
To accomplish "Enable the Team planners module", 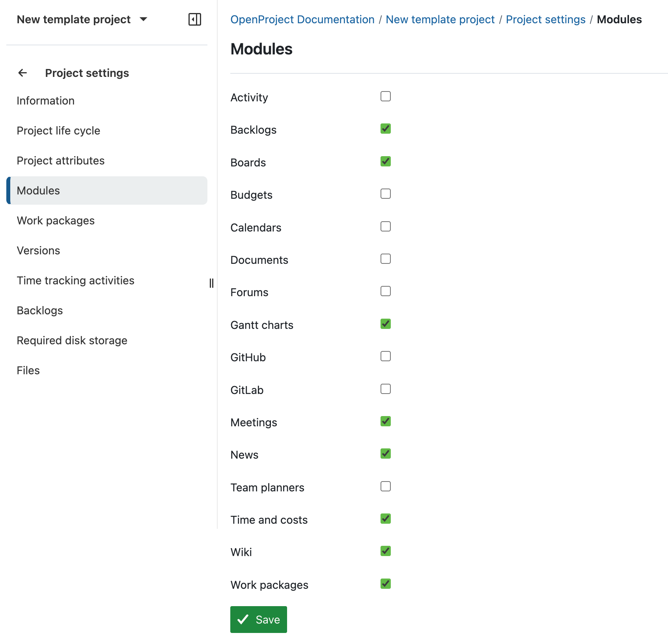I will [385, 486].
